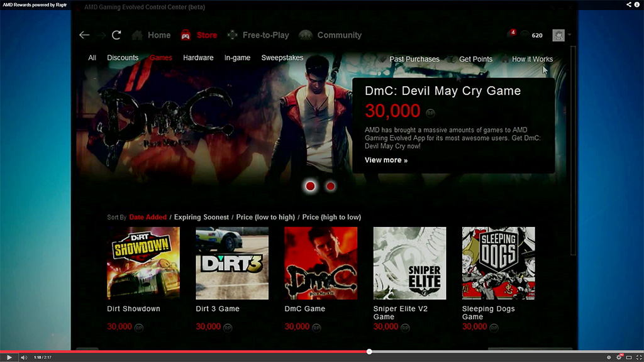The width and height of the screenshot is (644, 362).
Task: Click the 30,000 price under Dirt Showdown
Action: [x=119, y=327]
